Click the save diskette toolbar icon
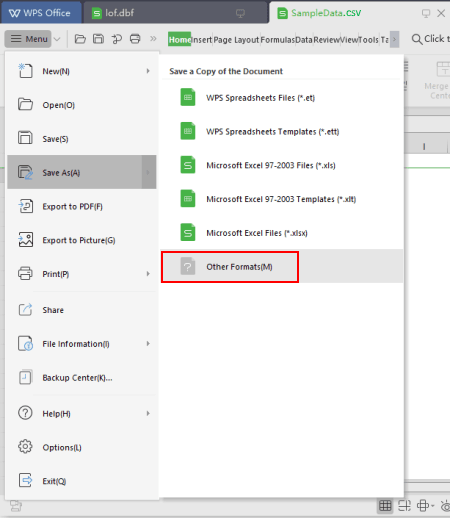This screenshot has height=518, width=450. click(98, 39)
